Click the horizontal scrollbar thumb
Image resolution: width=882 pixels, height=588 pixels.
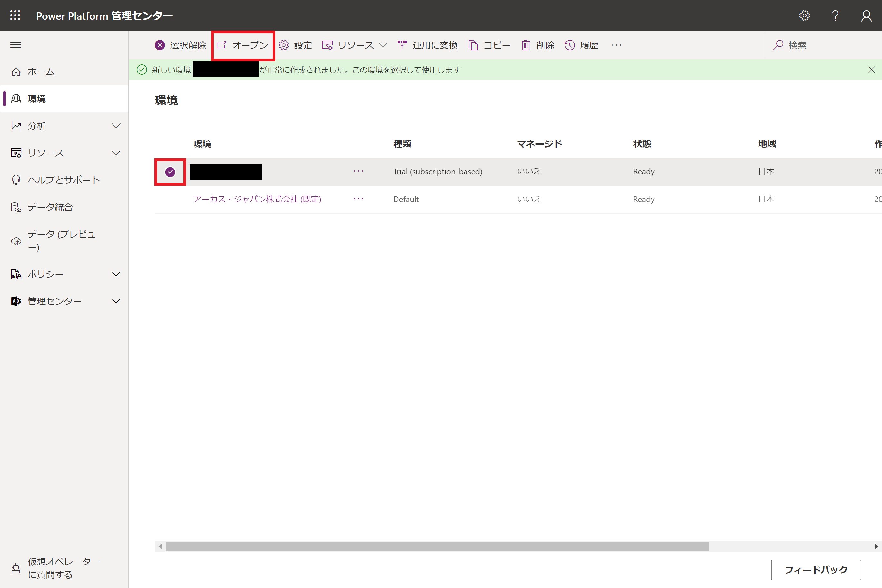[x=437, y=546]
